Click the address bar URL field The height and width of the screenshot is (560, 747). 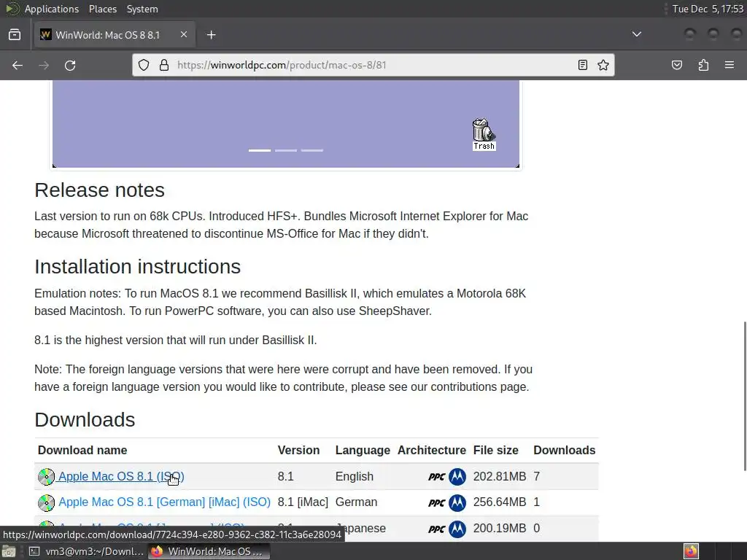tap(374, 65)
